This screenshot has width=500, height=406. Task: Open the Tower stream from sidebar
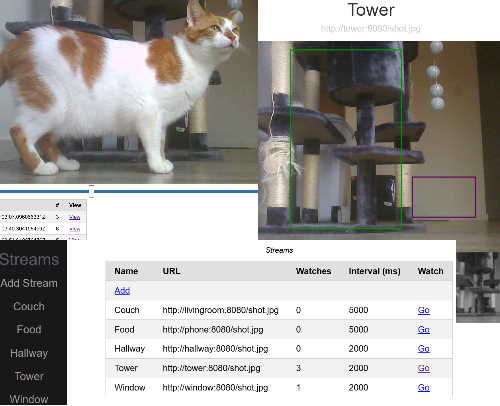point(29,376)
